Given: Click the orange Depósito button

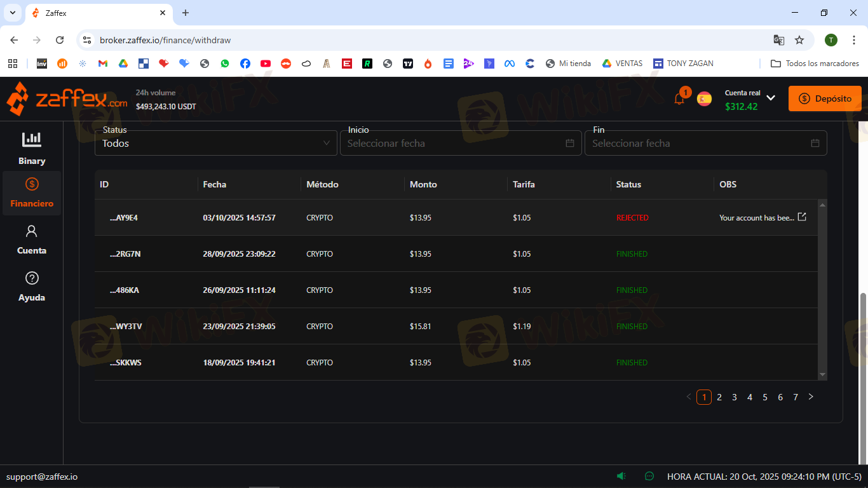Looking at the screenshot, I should click(825, 98).
